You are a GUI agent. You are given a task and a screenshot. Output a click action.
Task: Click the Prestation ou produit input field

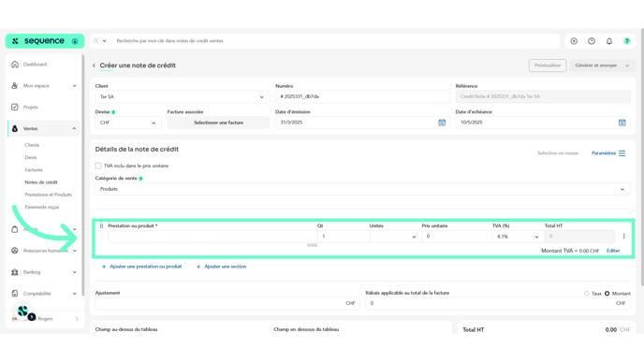coord(212,237)
